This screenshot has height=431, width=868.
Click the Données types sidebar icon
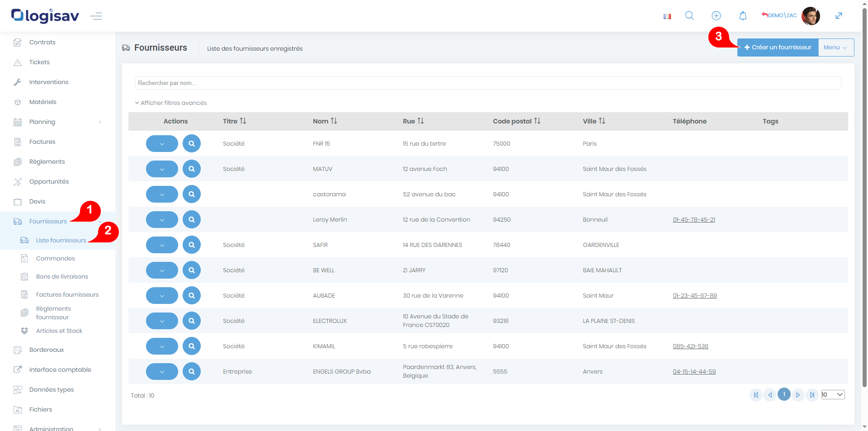click(18, 390)
